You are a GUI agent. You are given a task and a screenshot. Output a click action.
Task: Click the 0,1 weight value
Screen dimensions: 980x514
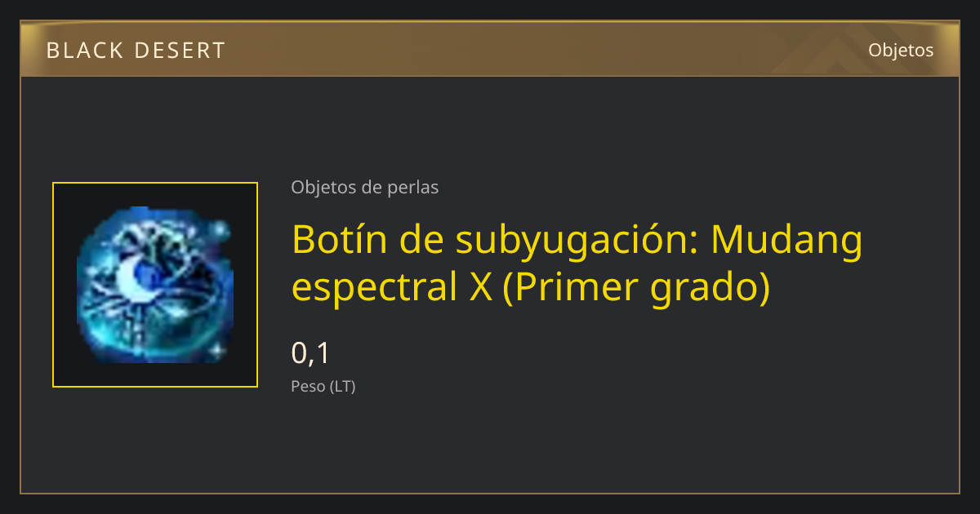(x=310, y=353)
